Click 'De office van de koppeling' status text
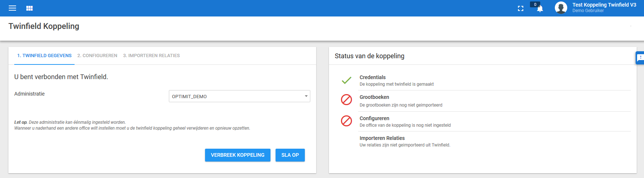Screen dimensions: 644x178 tap(405, 125)
